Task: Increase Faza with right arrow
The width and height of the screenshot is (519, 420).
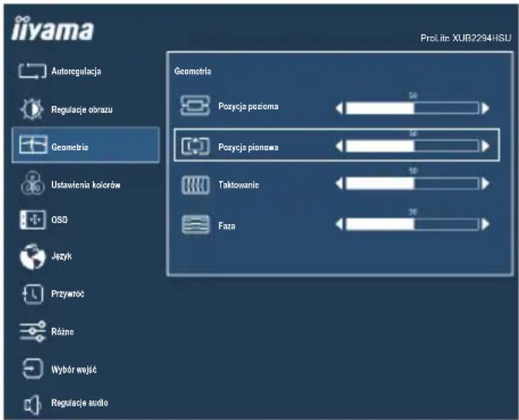Action: coord(486,224)
